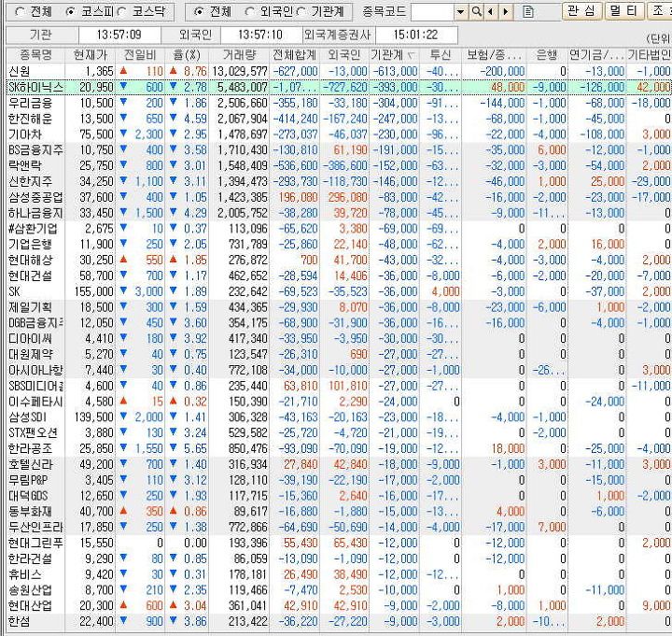Select the 디아이씨 stock row
The width and height of the screenshot is (672, 636).
(339, 339)
